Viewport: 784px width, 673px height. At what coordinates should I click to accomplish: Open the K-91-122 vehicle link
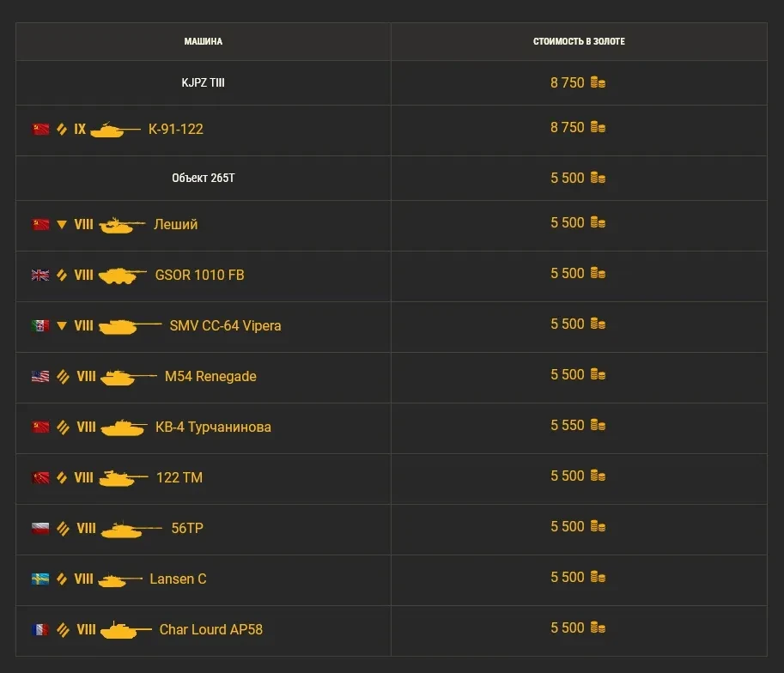[x=175, y=130]
